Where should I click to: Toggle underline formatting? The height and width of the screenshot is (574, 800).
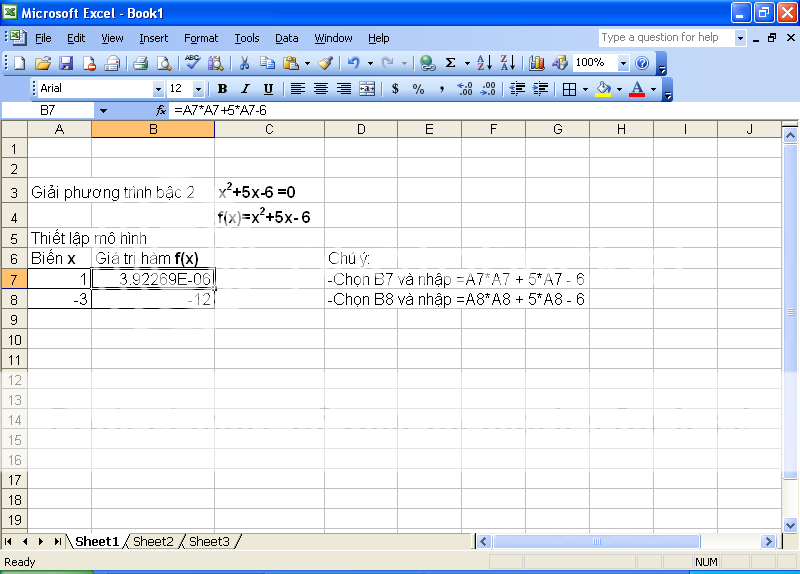click(x=268, y=89)
